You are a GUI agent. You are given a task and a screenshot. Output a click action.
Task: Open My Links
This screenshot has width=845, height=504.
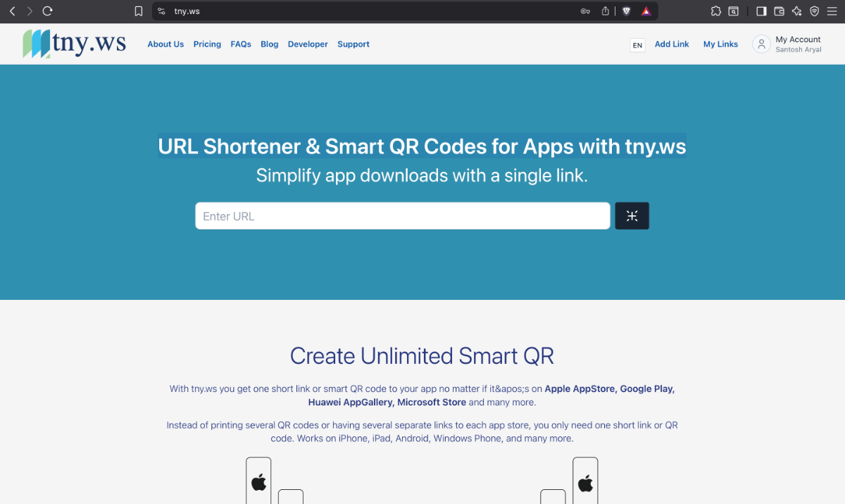pos(720,44)
